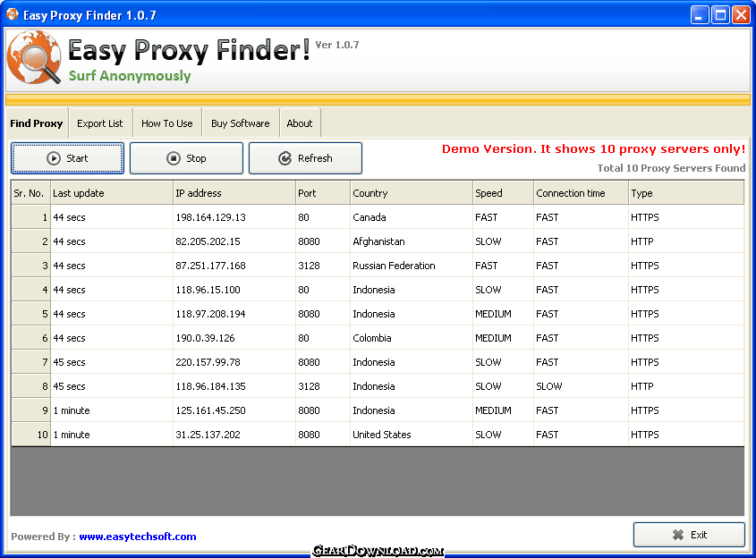The image size is (756, 558).
Task: Switch to the Find Proxy tab
Action: tap(37, 123)
